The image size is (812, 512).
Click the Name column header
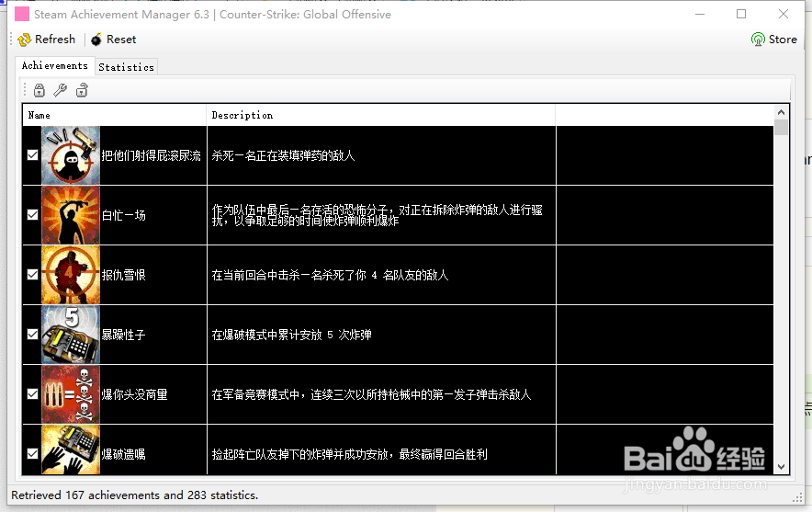click(x=115, y=115)
